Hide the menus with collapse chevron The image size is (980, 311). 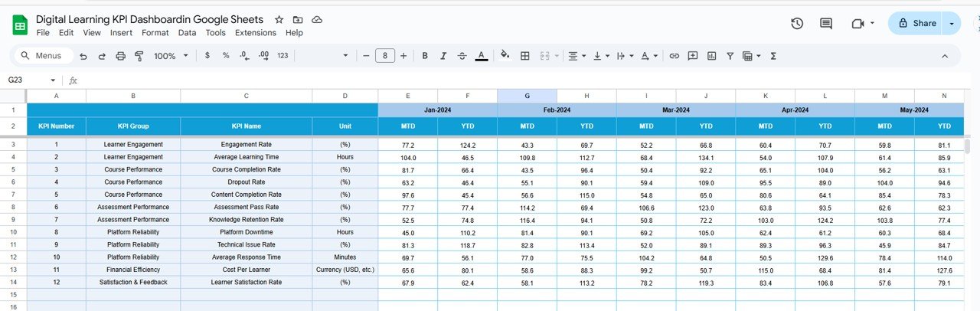tap(944, 56)
